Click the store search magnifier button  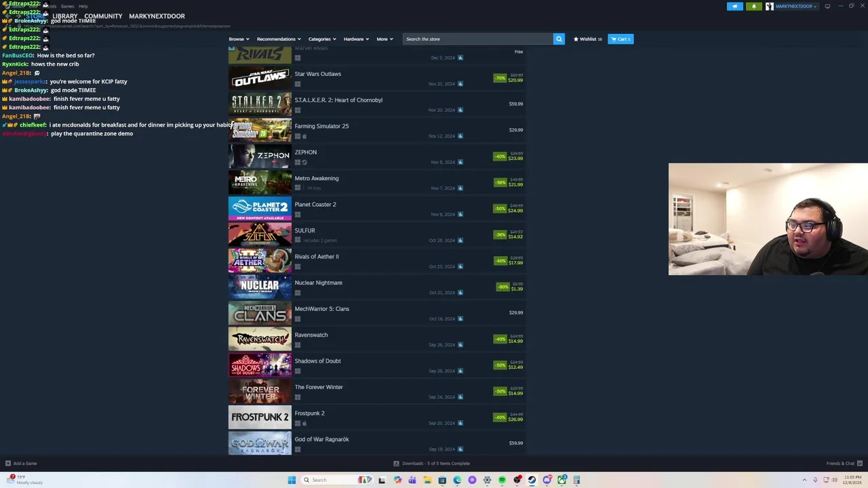click(559, 39)
